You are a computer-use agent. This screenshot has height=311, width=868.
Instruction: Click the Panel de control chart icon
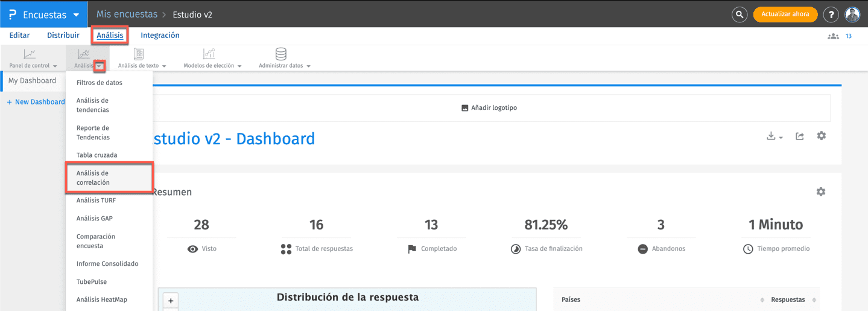[30, 54]
